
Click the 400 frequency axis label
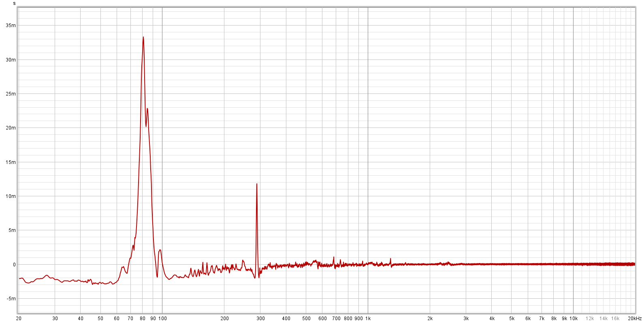(286, 319)
